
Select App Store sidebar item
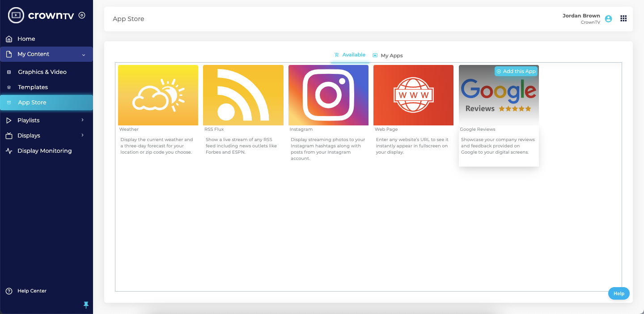47,103
